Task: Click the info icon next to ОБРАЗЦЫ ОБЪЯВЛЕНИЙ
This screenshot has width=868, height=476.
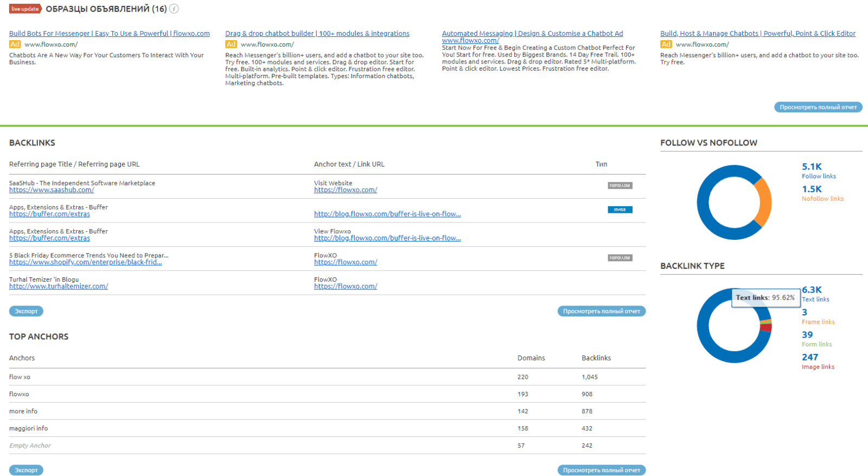Action: point(174,9)
